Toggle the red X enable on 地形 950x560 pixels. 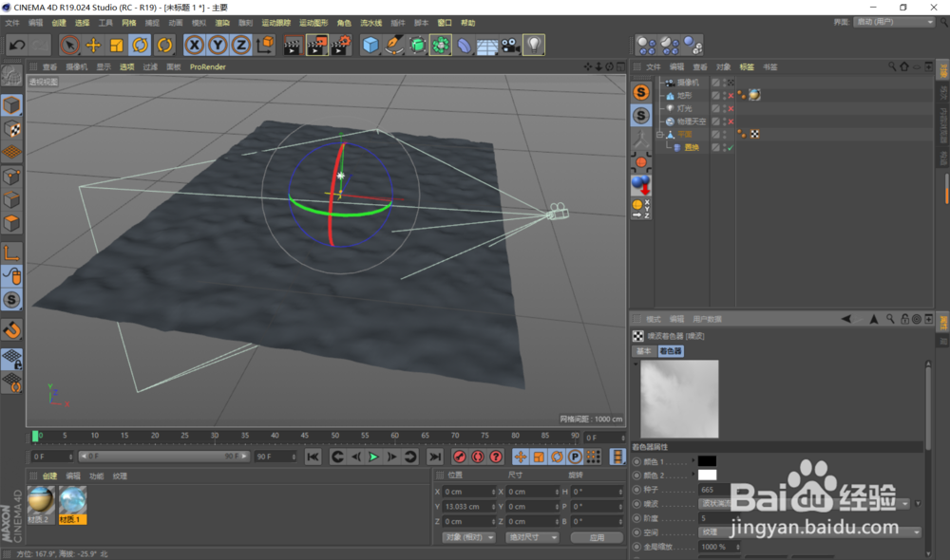pyautogui.click(x=731, y=96)
